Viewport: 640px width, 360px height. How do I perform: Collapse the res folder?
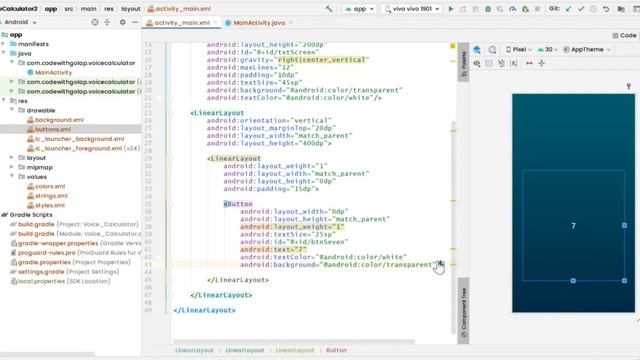click(x=4, y=100)
